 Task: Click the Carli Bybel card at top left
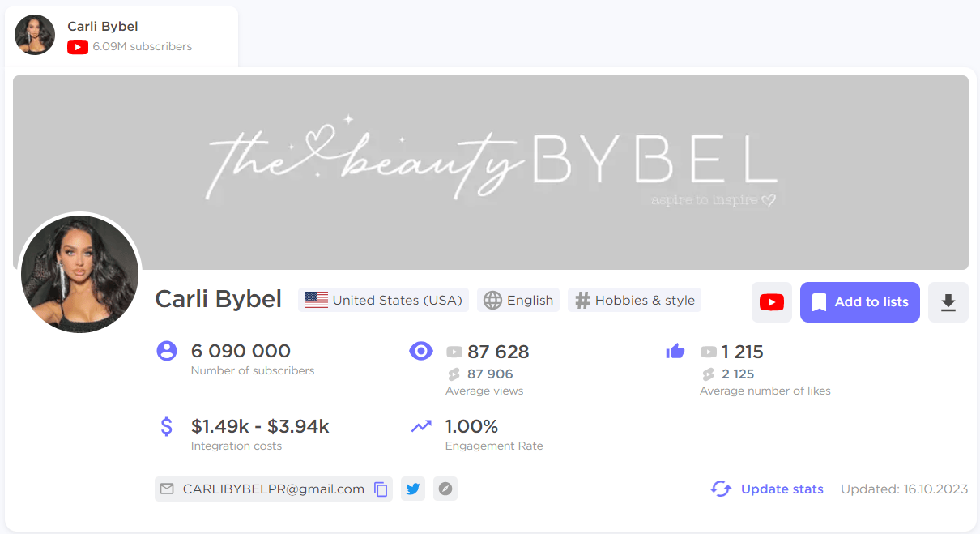pos(120,36)
